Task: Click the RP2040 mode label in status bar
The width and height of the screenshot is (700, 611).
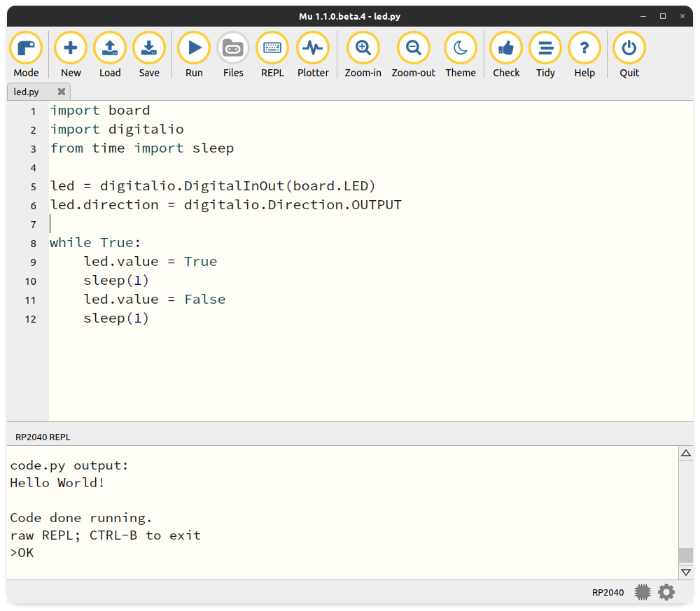Action: pos(608,592)
